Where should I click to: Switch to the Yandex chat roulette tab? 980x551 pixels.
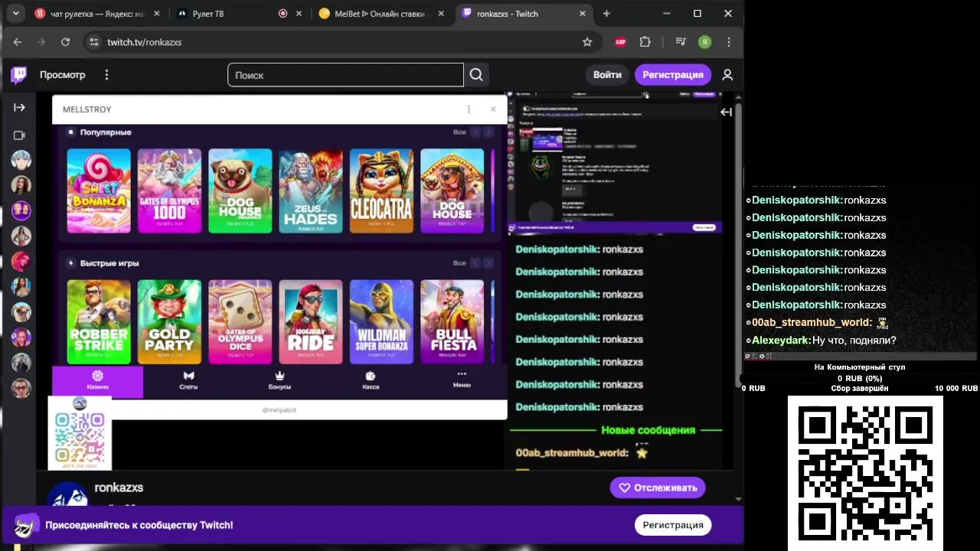(96, 14)
